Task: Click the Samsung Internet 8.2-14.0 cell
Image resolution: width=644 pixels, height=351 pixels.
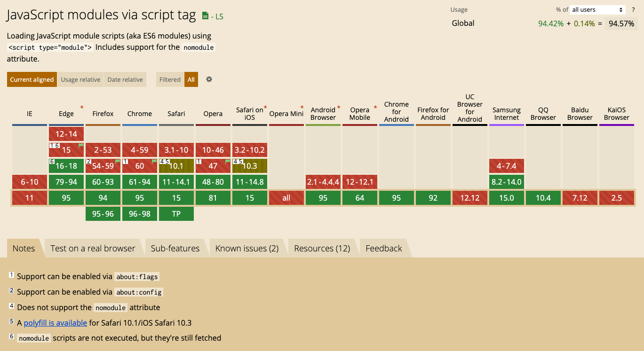Action: 507,182
